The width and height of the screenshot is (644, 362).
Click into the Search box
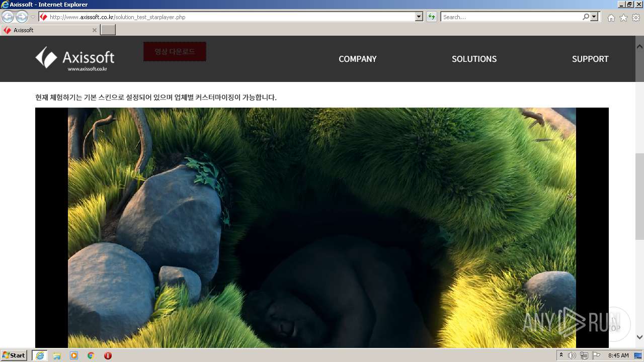click(x=511, y=17)
